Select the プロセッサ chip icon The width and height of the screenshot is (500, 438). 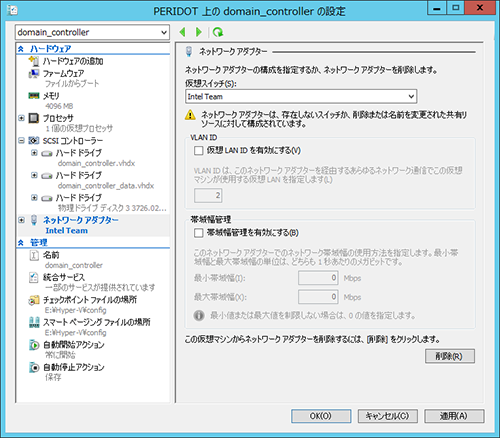pyautogui.click(x=34, y=118)
